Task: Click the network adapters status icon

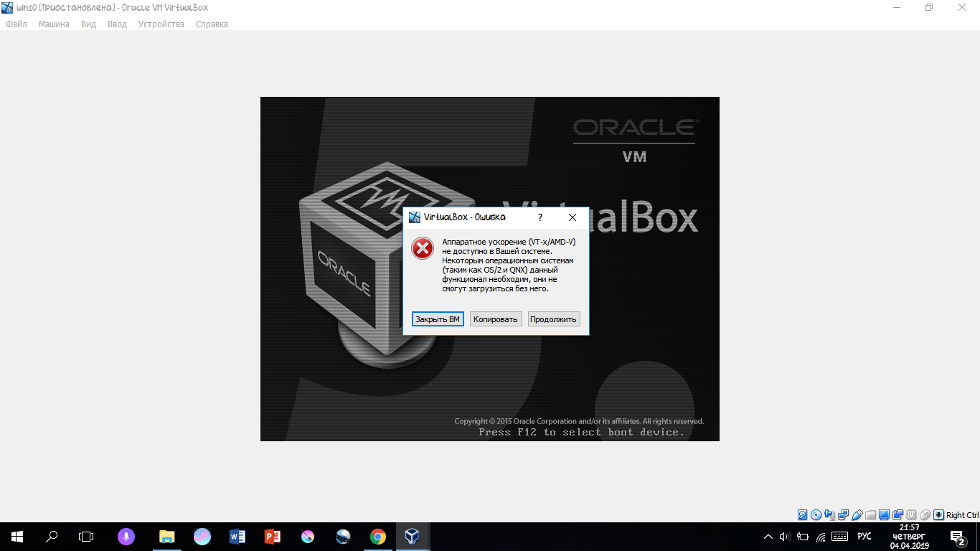Action: pyautogui.click(x=843, y=514)
